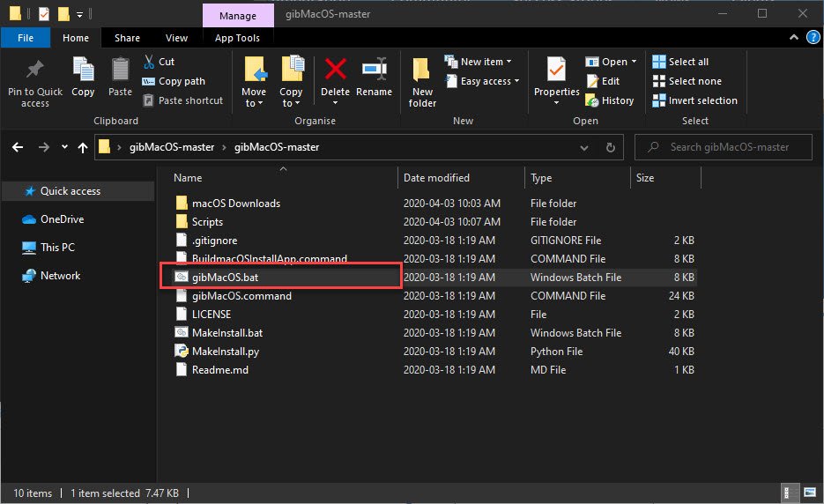This screenshot has width=824, height=504.
Task: Expand address bar history dropdown
Action: [x=583, y=148]
